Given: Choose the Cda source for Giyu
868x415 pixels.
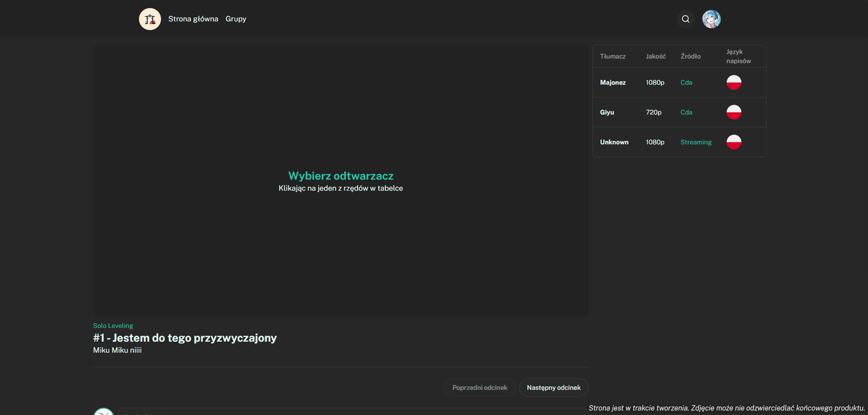Looking at the screenshot, I should [686, 113].
